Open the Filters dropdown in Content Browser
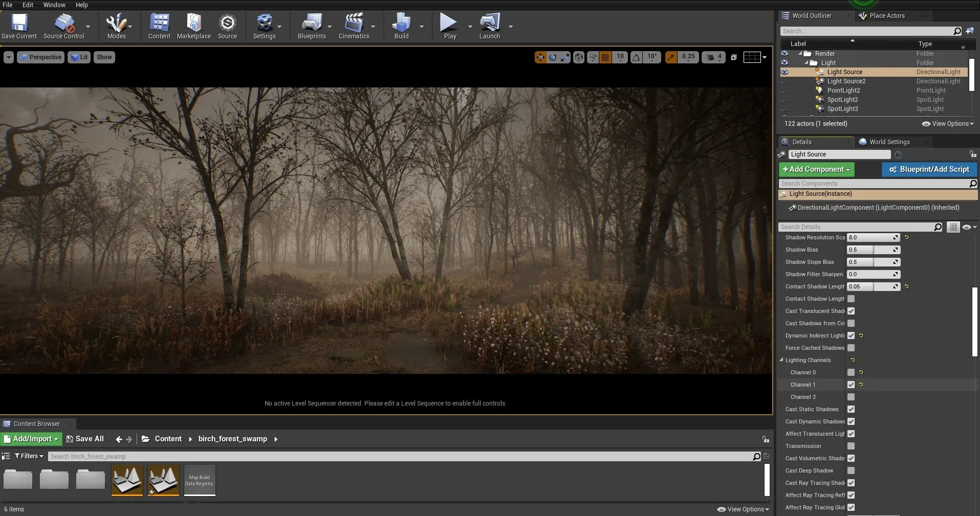980x516 pixels. click(x=29, y=456)
